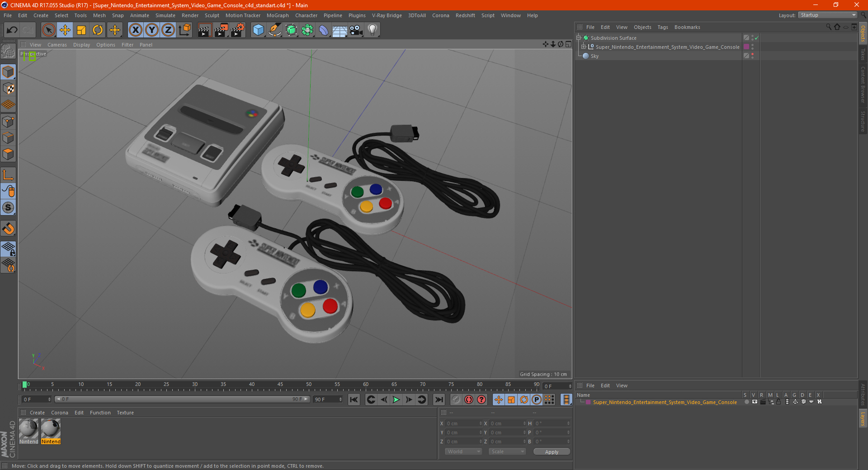Click the timeline preview range slider

point(182,399)
